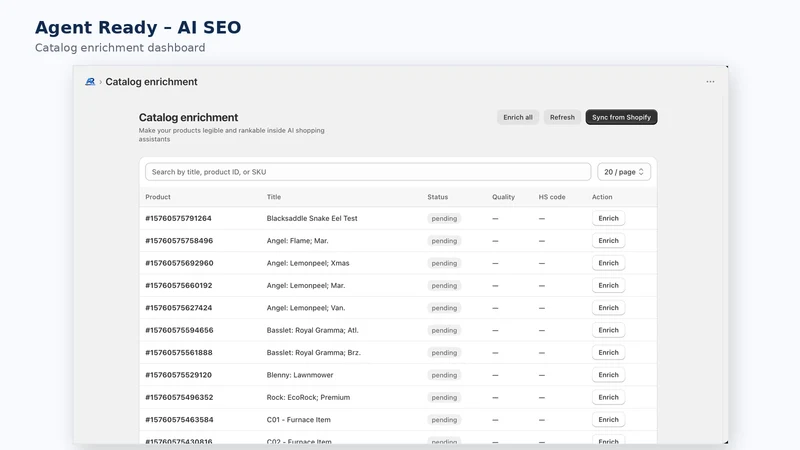Click the Blenny: Lawnmower title
This screenshot has width=800, height=450.
click(299, 375)
